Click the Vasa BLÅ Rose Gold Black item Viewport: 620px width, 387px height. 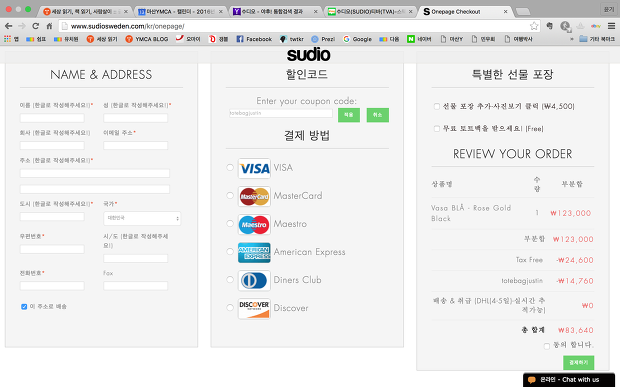(x=471, y=213)
